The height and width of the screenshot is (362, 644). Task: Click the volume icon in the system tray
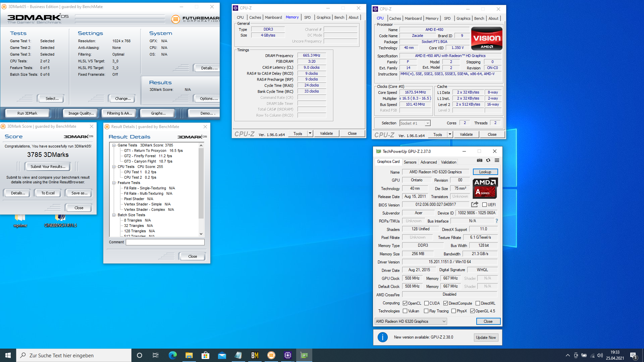600,355
